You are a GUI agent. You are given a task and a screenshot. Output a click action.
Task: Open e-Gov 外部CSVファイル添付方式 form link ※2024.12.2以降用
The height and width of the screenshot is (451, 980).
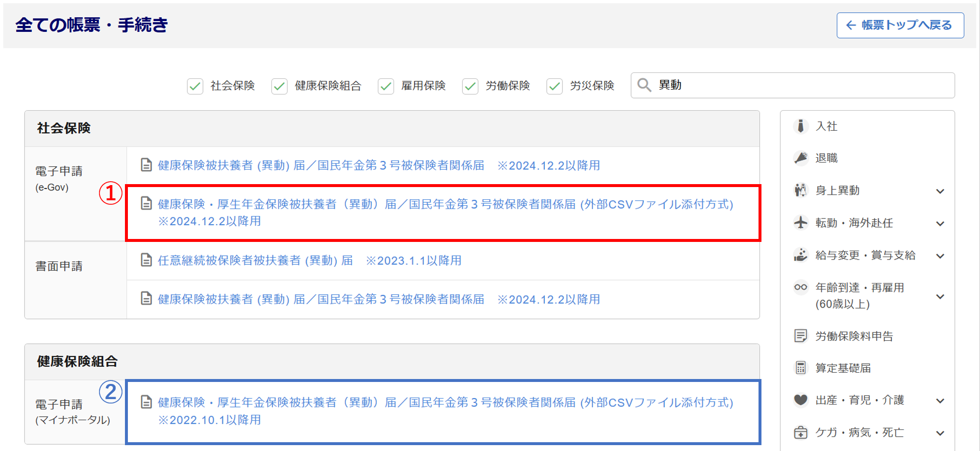tap(445, 212)
